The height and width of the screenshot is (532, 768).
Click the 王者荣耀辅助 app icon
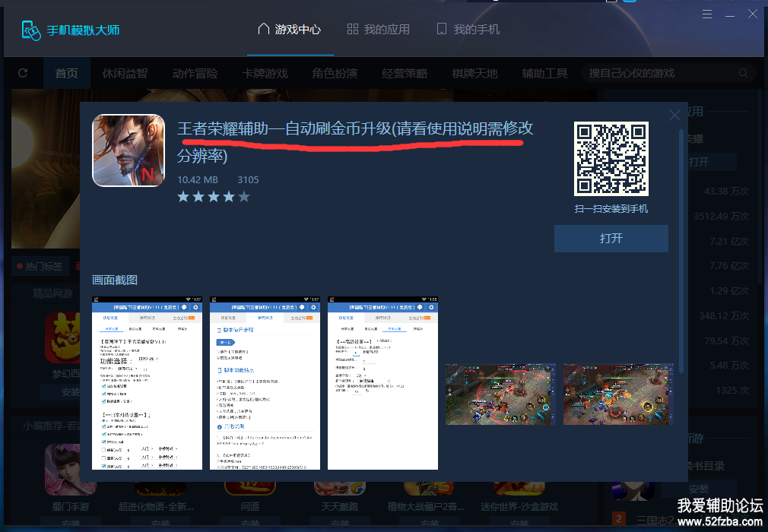129,150
